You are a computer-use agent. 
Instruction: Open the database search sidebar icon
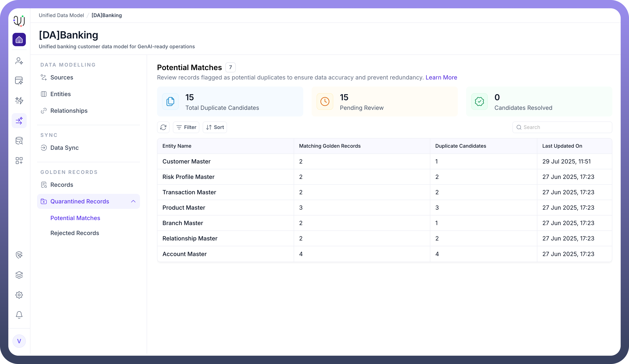coord(19,141)
